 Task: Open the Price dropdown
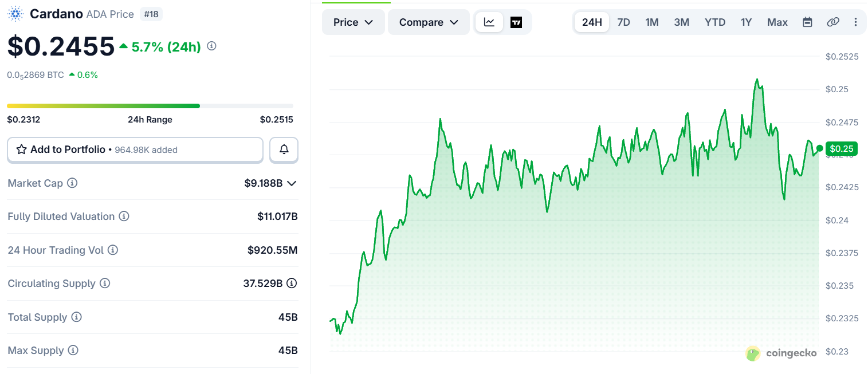tap(354, 22)
